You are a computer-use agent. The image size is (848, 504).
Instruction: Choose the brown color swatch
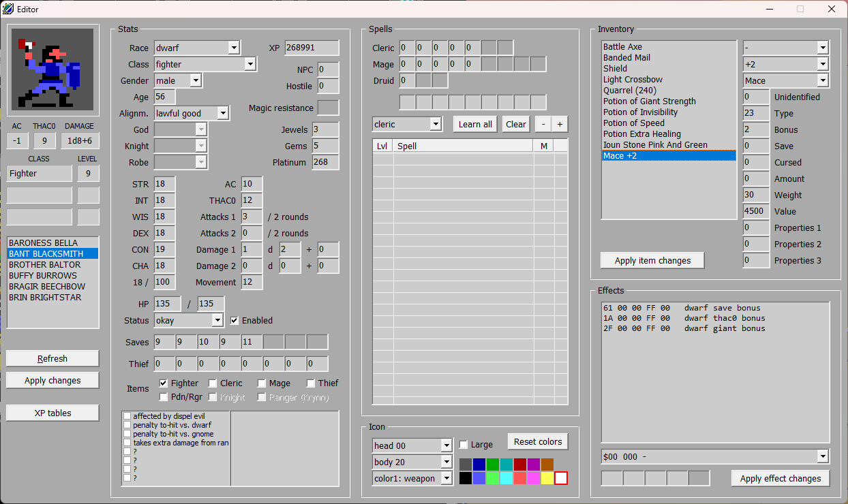point(547,464)
